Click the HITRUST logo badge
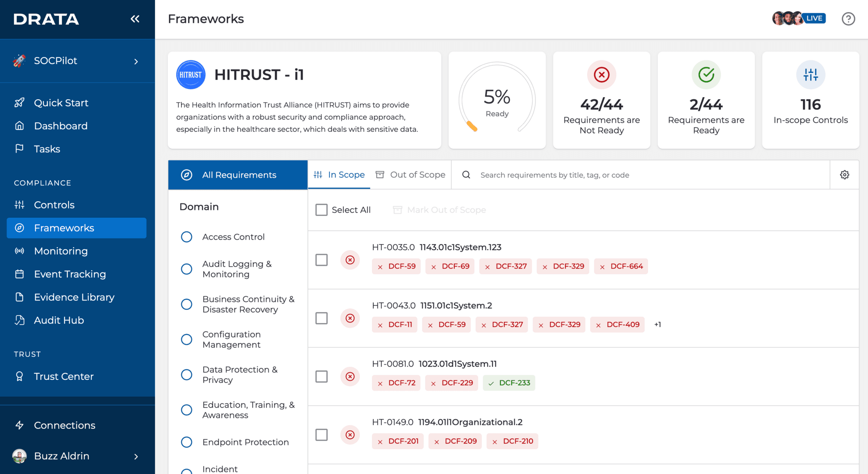This screenshot has width=868, height=474. 191,75
